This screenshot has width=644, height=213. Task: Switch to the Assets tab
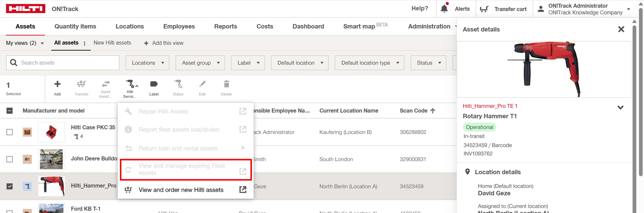(25, 26)
